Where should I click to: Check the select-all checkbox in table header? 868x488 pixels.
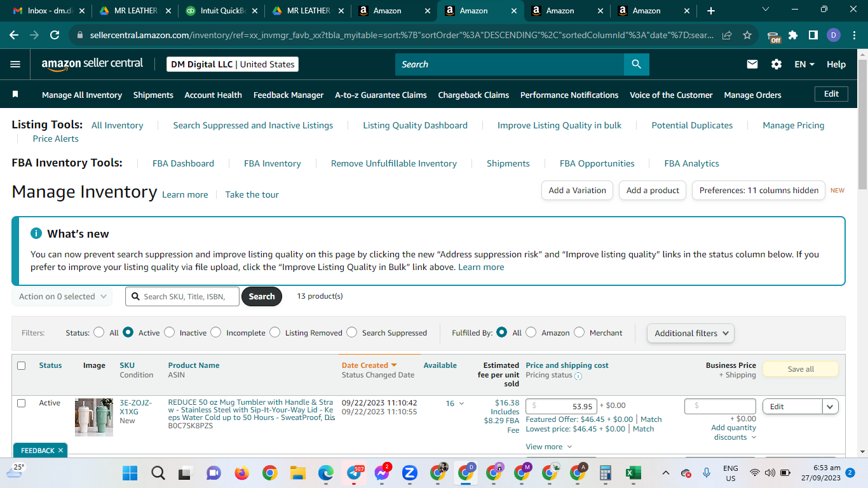22,365
